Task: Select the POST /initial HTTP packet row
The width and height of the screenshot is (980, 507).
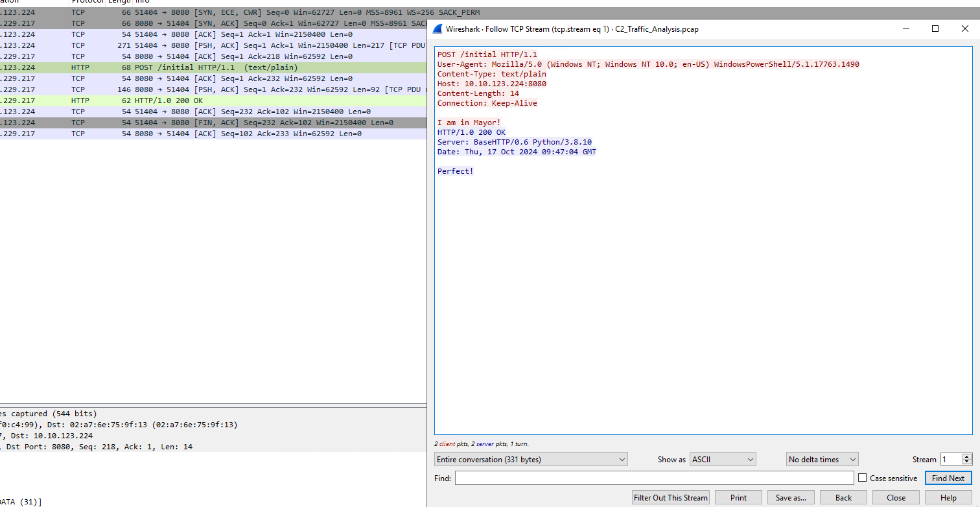Action: (x=214, y=67)
